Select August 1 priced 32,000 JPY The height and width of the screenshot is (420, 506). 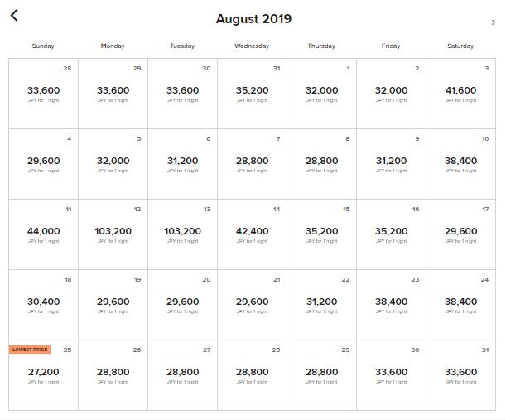[x=321, y=94]
